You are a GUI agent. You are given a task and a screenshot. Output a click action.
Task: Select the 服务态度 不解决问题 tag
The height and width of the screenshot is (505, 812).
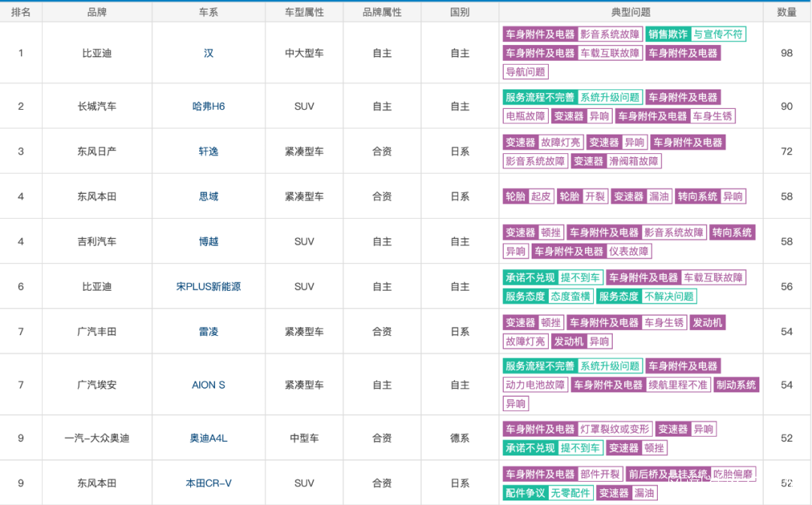point(647,297)
